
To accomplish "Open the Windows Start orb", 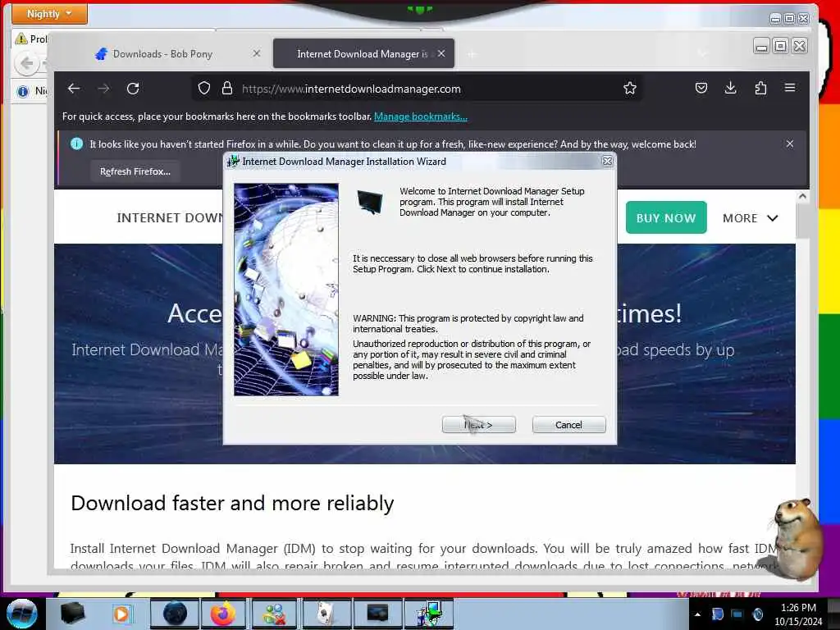I will [x=21, y=614].
